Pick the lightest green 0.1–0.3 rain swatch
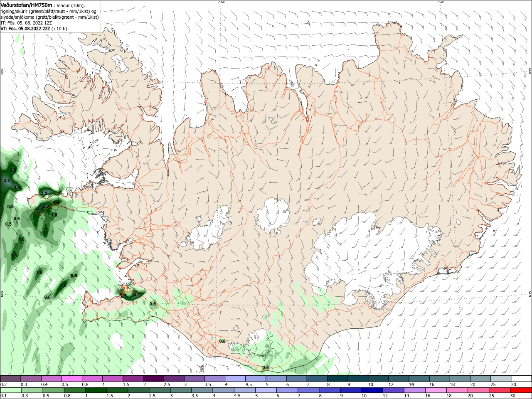The image size is (532, 399). point(10,390)
